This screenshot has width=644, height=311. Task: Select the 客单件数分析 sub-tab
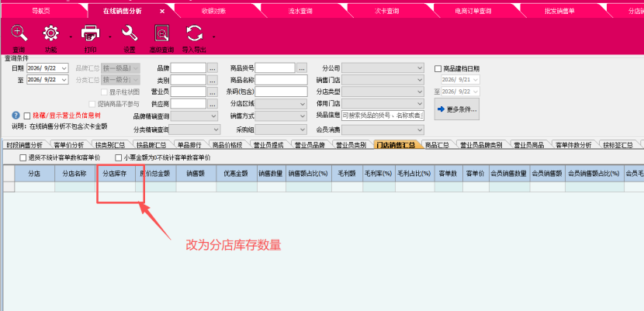573,145
